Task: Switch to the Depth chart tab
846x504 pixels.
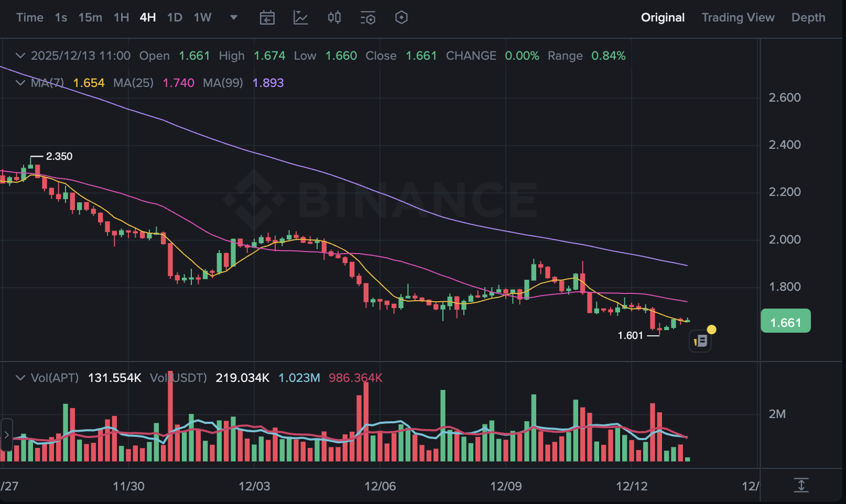Action: 808,18
